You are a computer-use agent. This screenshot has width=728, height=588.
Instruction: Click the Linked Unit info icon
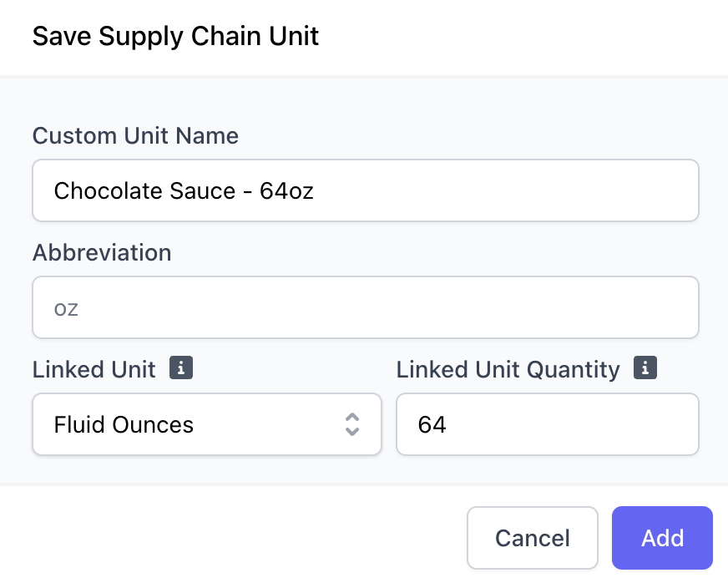(x=181, y=367)
